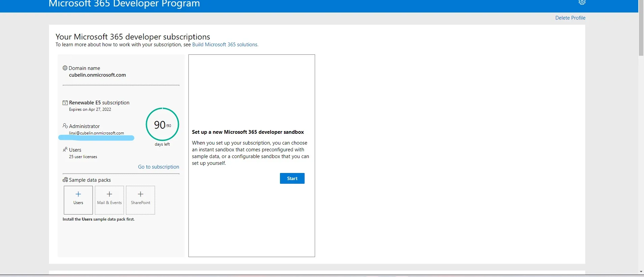
Task: Click the calendar icon beside Renewable E5 subscription
Action: (65, 103)
